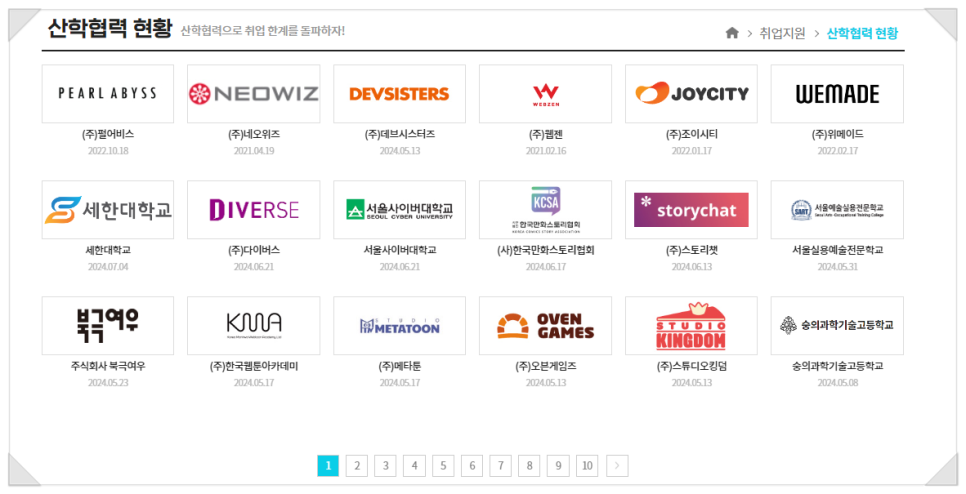Open the NEOWIZ logo card

(254, 94)
